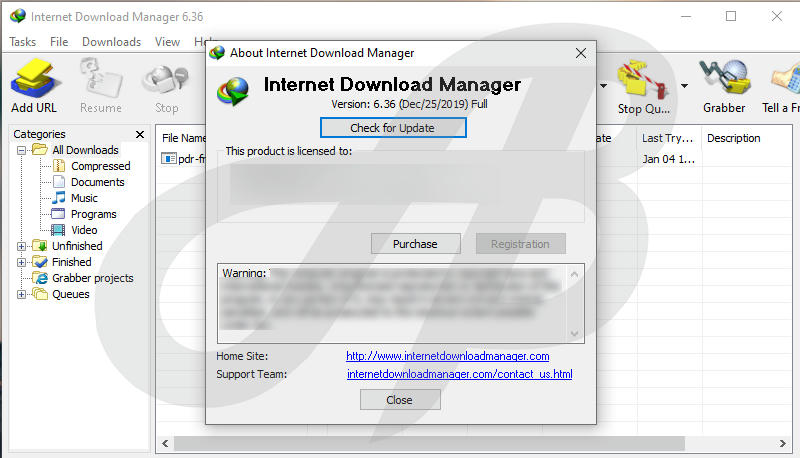Close the About dialog with X
800x458 pixels.
(x=581, y=53)
